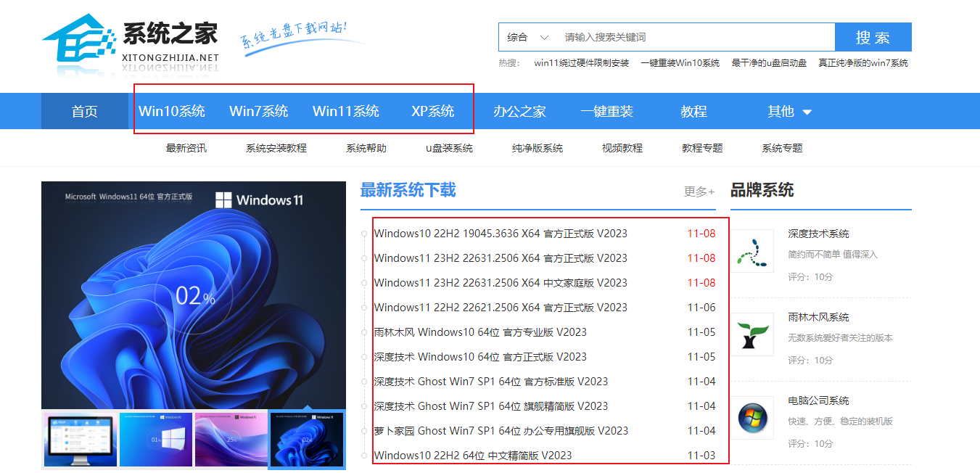Open 深度技术 Ghost Win7 SP1 旗舰精简版
The height and width of the screenshot is (473, 980).
(x=491, y=406)
